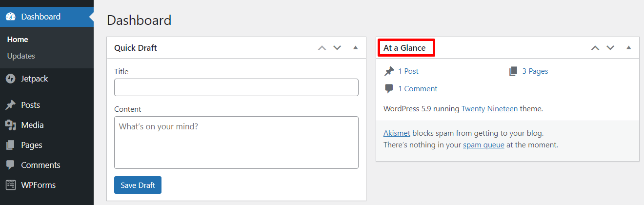Click the pushpin icon beside 1 Post
Screen dimensions: 644x205
pos(389,71)
